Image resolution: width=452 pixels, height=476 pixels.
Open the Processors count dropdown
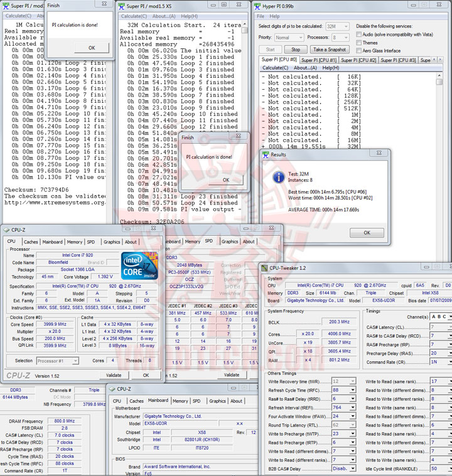click(340, 38)
